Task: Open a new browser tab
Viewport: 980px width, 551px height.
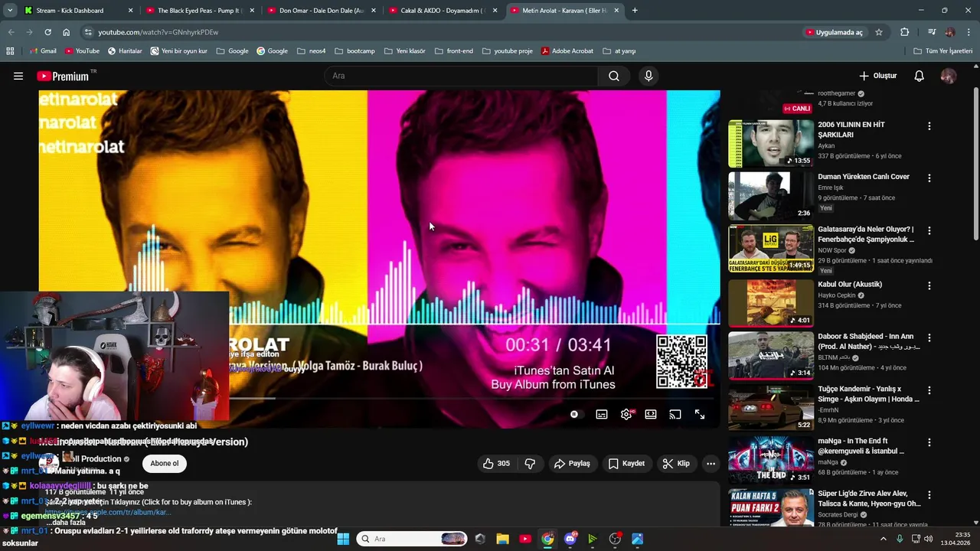Action: 635,11
